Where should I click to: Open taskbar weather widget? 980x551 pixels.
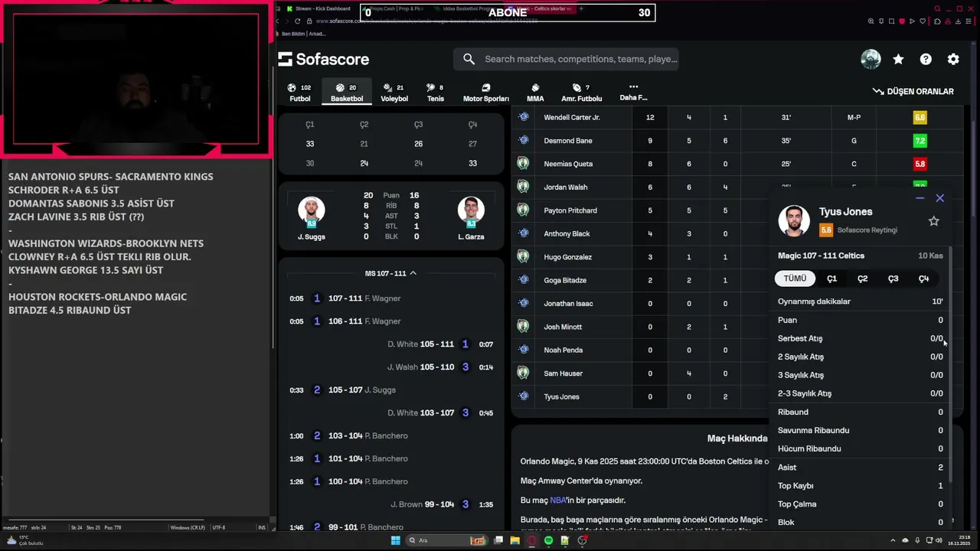pos(24,540)
